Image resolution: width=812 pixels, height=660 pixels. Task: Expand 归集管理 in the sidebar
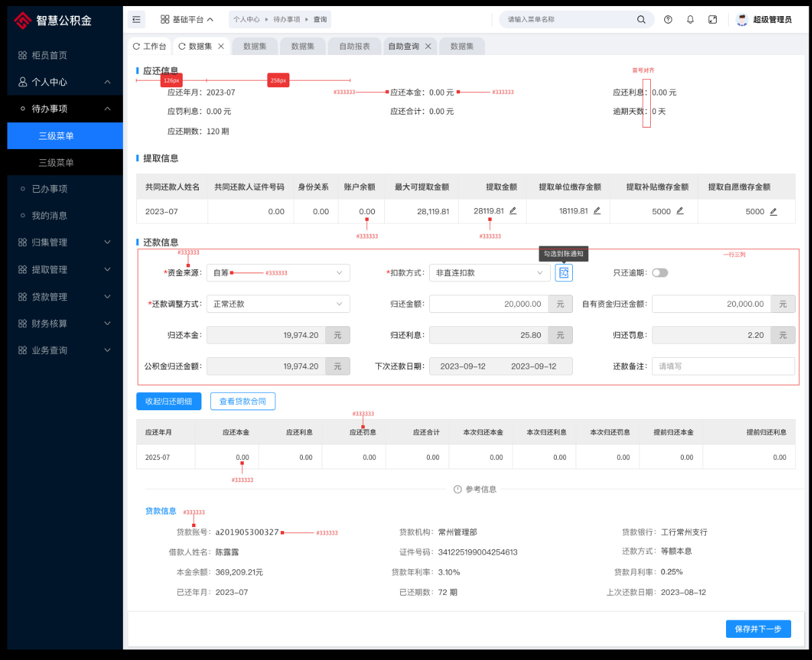click(x=64, y=242)
